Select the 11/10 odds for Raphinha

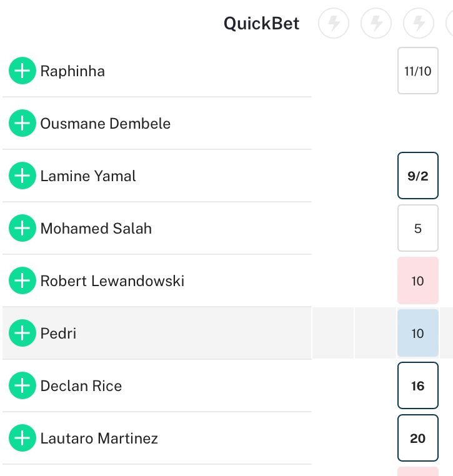pyautogui.click(x=418, y=71)
